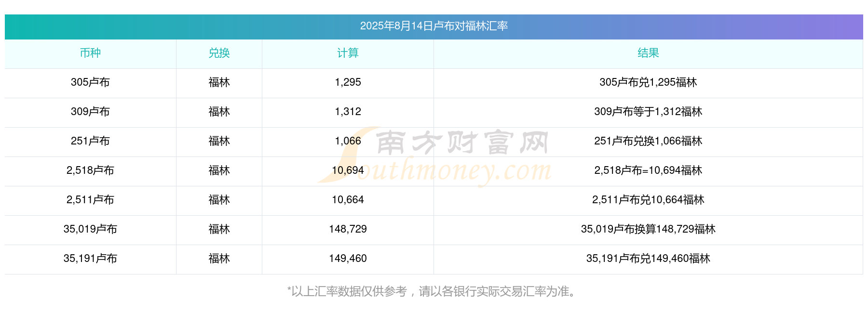Screen dimensions: 868x313
Task: Click 福林 in the 251卢布 row
Action: [x=219, y=141]
